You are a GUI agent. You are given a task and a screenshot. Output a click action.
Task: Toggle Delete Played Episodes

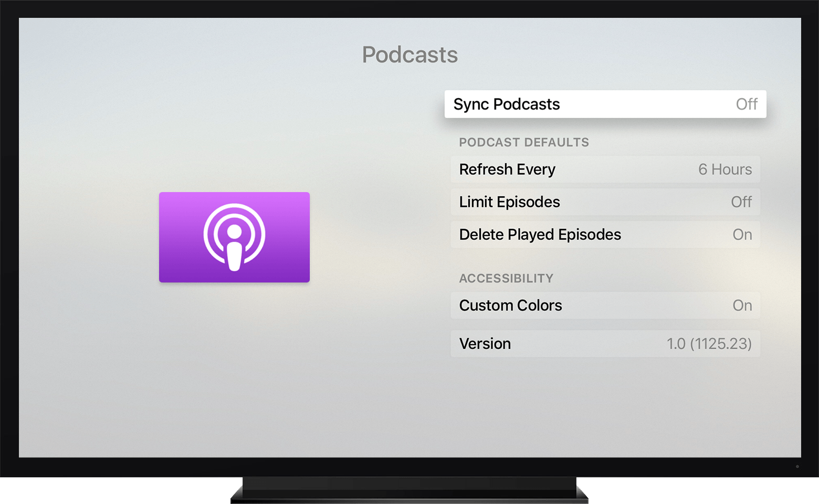(x=605, y=234)
